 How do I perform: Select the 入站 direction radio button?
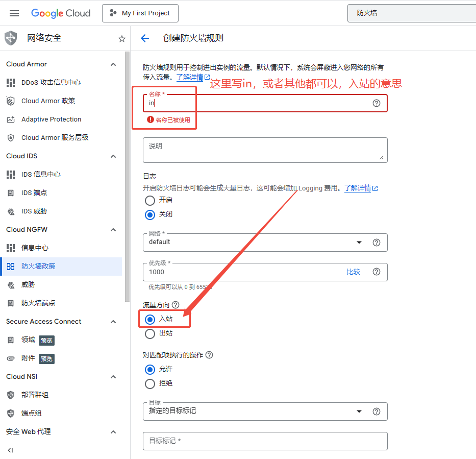point(150,319)
